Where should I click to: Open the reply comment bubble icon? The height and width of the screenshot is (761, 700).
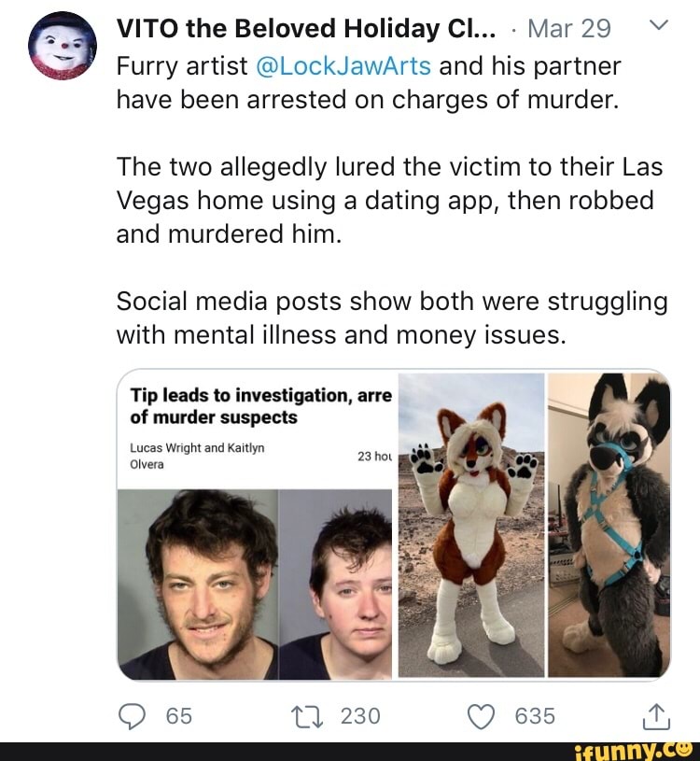(132, 717)
